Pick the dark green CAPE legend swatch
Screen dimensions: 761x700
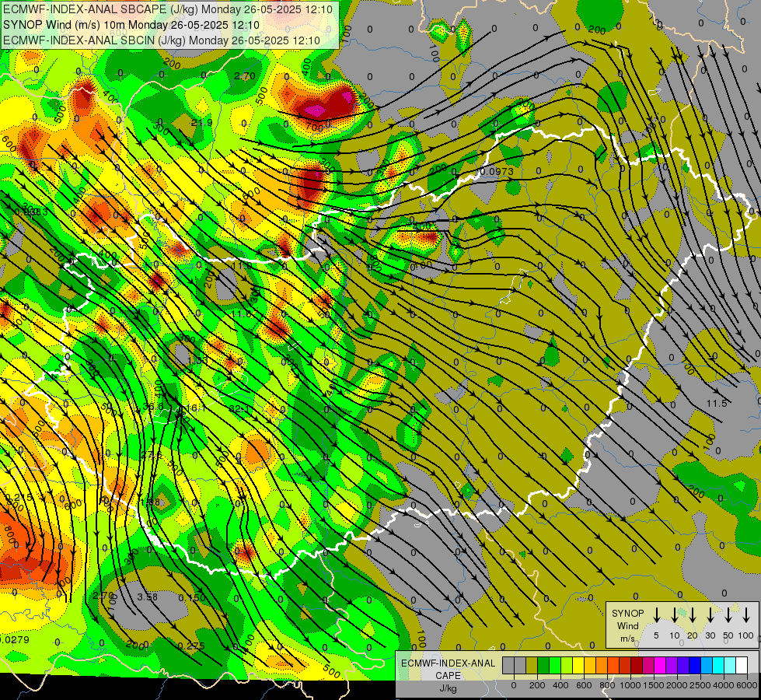(x=543, y=666)
